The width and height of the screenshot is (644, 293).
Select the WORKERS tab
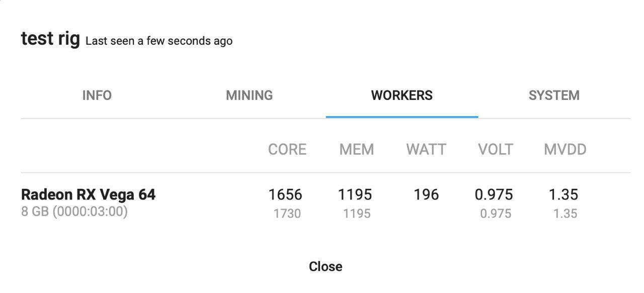(x=401, y=95)
